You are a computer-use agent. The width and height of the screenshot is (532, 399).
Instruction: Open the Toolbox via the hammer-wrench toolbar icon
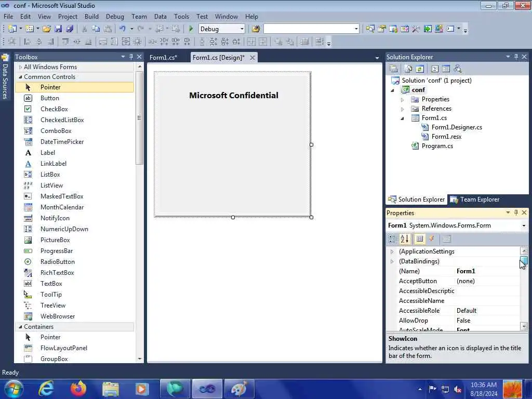(x=416, y=29)
